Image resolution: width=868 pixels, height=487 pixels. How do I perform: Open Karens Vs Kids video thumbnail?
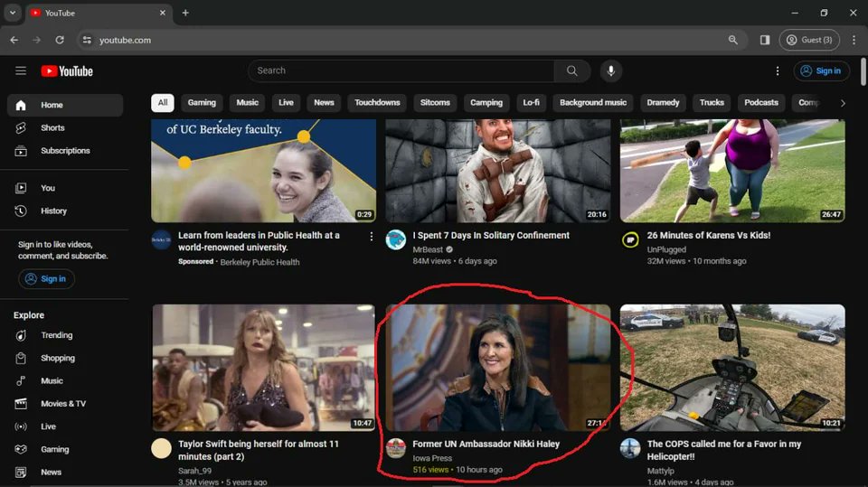pyautogui.click(x=732, y=171)
